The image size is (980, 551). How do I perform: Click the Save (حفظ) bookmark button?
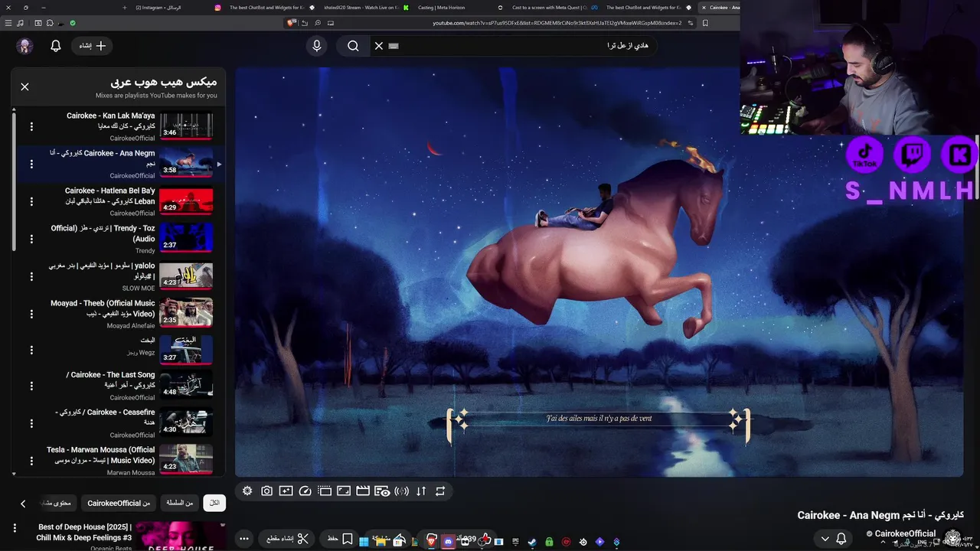[340, 539]
